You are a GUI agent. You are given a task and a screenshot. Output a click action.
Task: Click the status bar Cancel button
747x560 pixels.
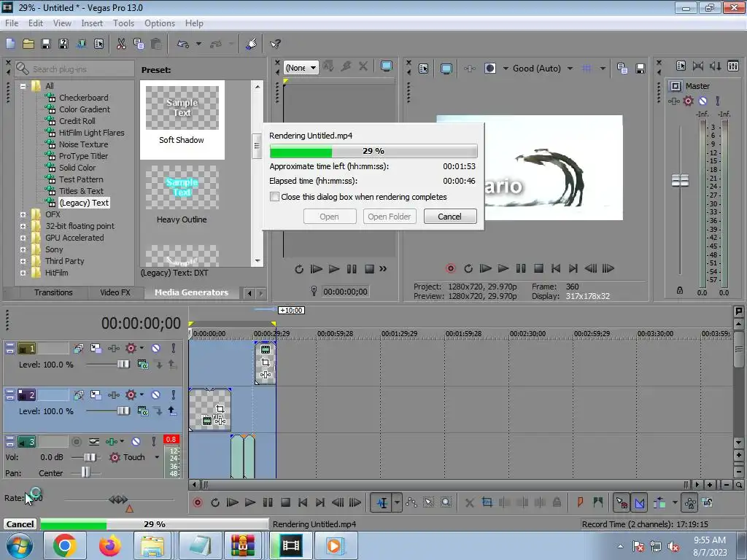coord(20,524)
